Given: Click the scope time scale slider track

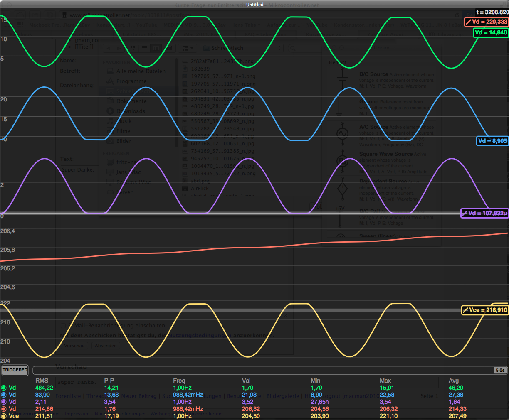Looking at the screenshot, I should click(269, 370).
